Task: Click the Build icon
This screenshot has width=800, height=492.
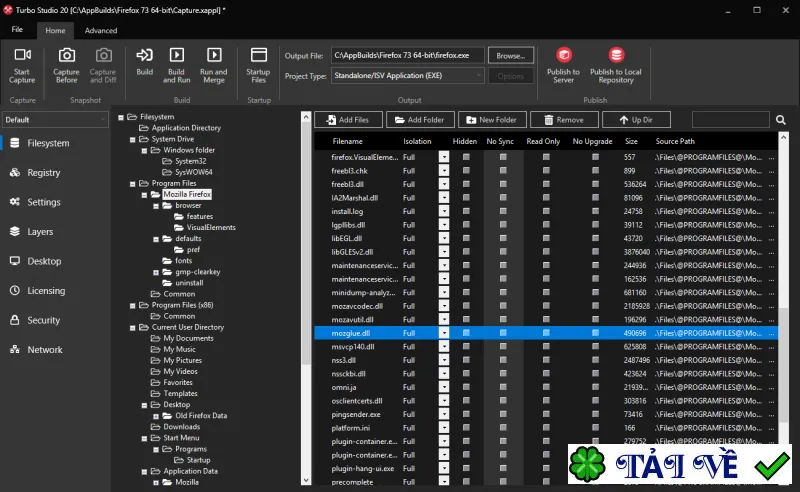Action: point(144,55)
